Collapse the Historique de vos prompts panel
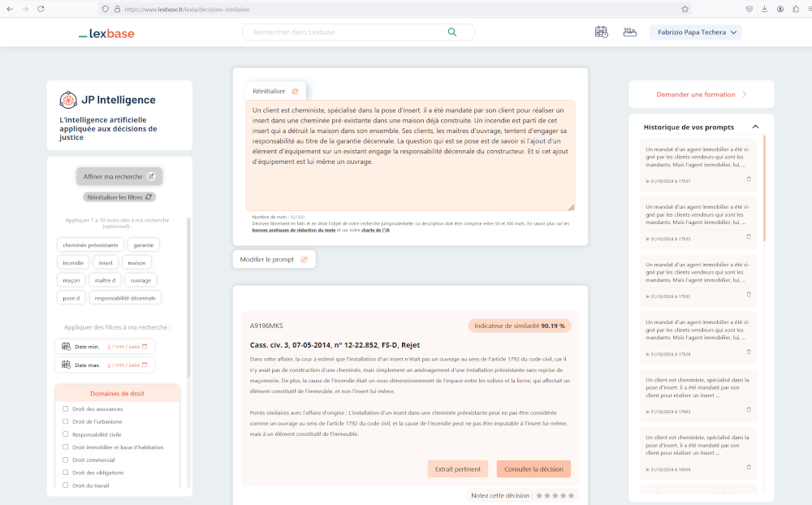This screenshot has width=812, height=505. [x=755, y=127]
